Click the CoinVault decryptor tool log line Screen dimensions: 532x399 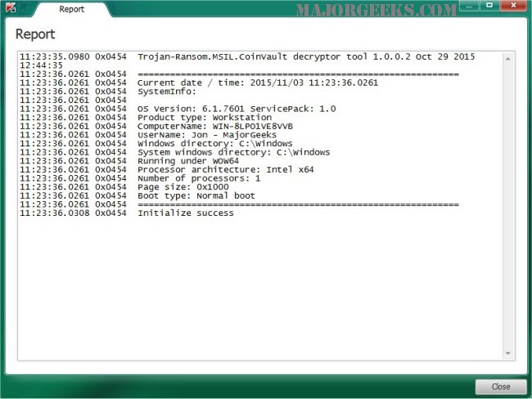247,61
